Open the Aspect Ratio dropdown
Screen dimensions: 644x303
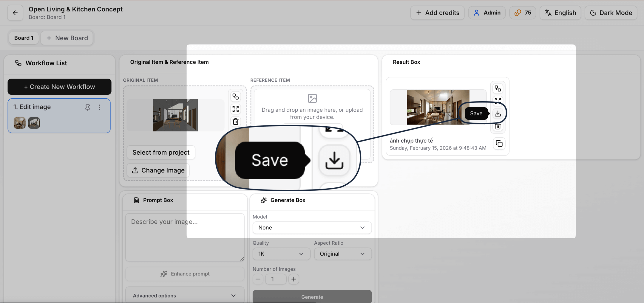342,254
